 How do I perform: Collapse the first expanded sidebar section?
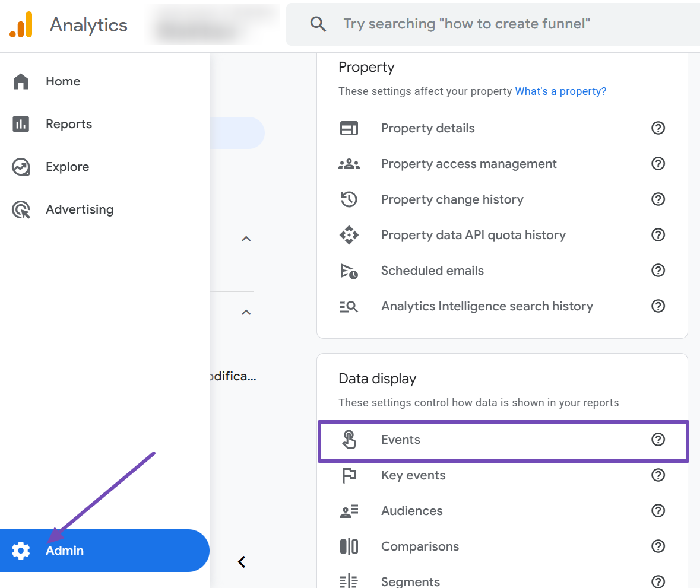(246, 239)
